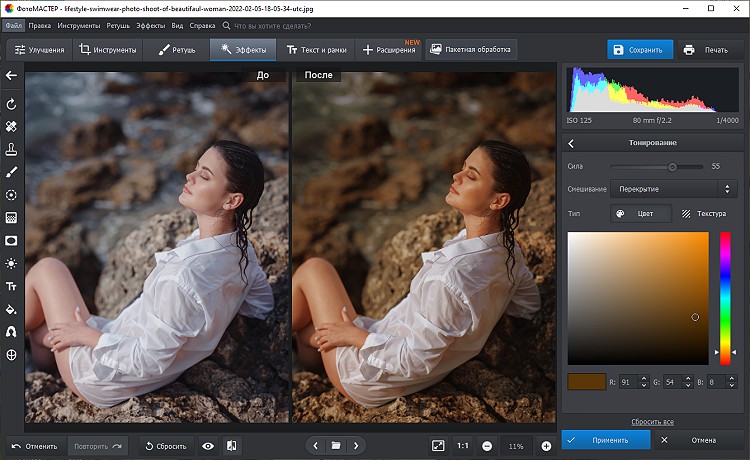The image size is (750, 460).
Task: Select the stamp tool in left sidebar
Action: click(x=11, y=149)
